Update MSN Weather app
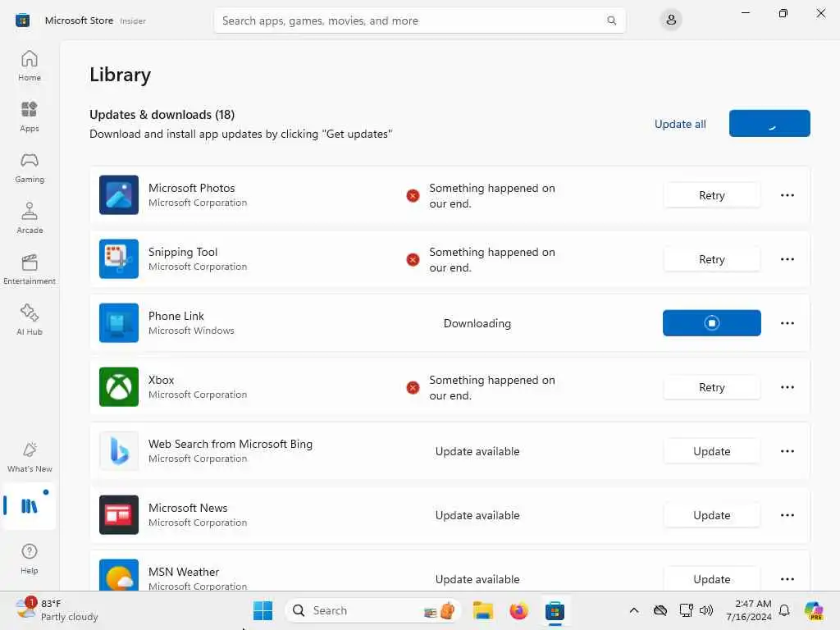 pyautogui.click(x=711, y=579)
